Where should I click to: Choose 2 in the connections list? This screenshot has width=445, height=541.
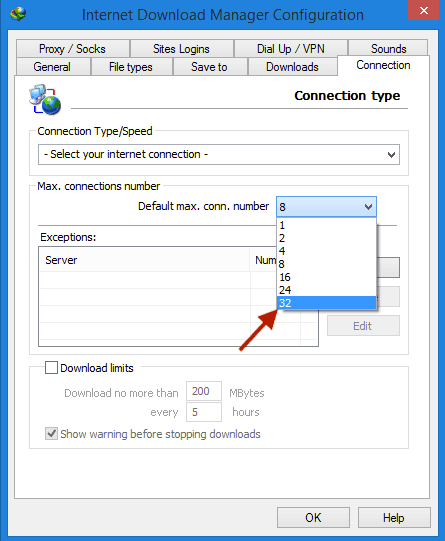pos(326,238)
